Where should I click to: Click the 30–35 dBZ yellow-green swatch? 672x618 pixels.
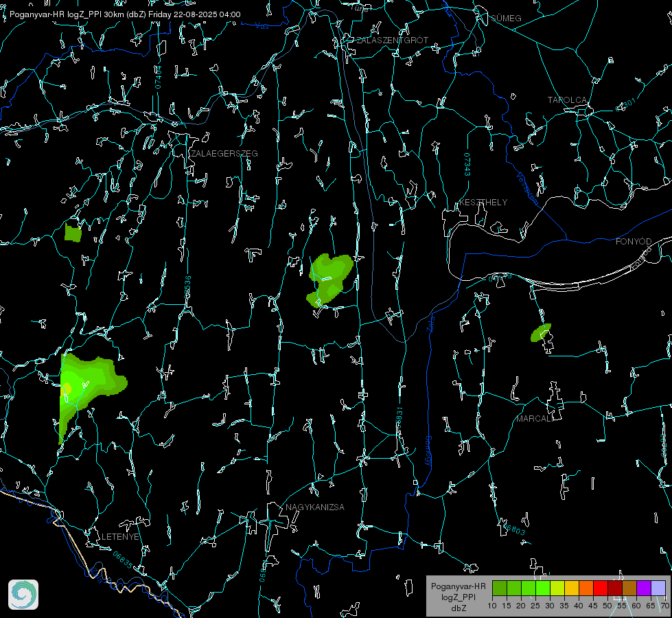(557, 588)
